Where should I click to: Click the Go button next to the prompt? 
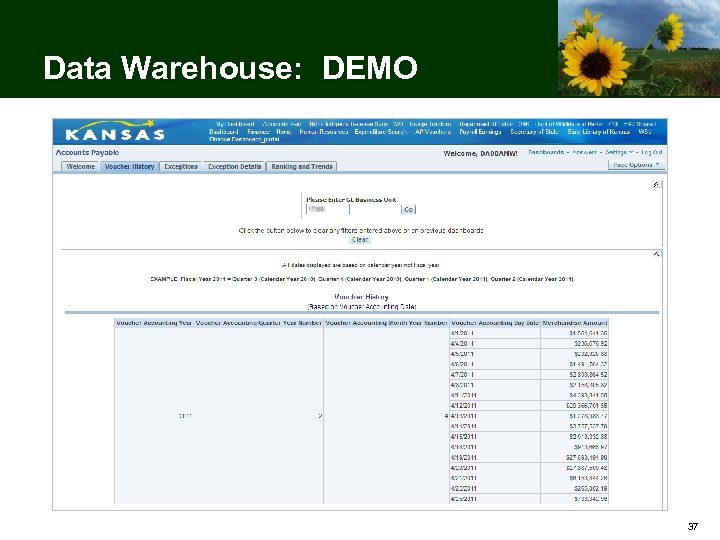click(x=408, y=209)
